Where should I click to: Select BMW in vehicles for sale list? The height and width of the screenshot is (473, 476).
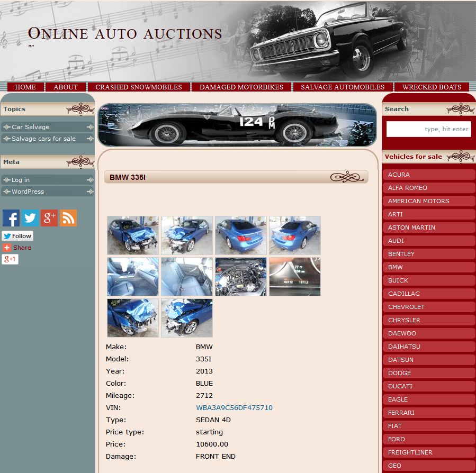point(429,267)
